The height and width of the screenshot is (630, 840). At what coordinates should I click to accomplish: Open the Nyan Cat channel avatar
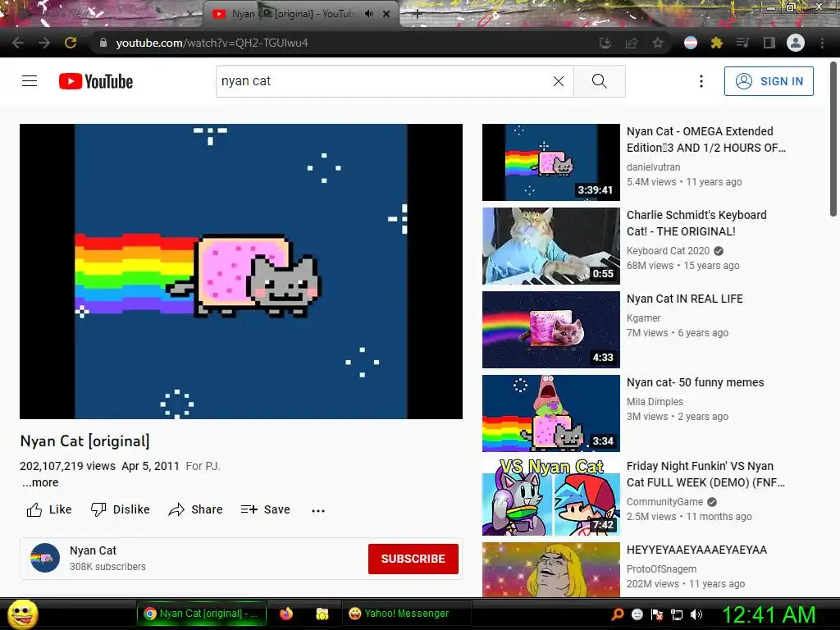[45, 558]
